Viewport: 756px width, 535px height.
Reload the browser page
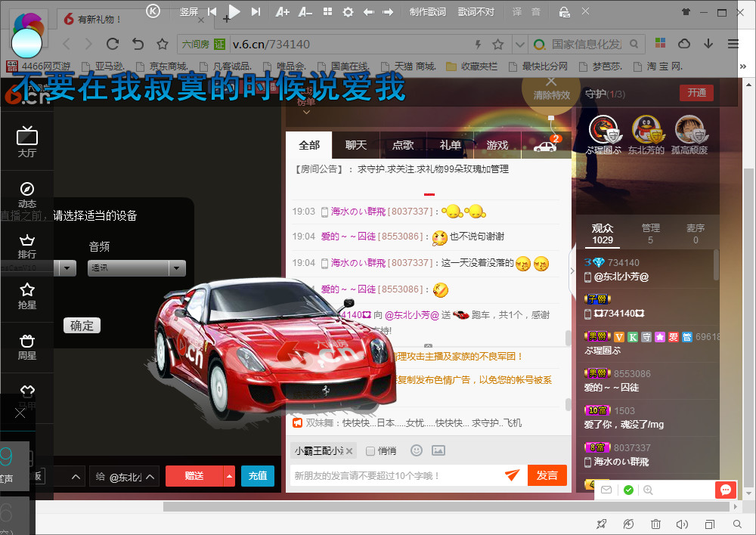click(113, 45)
